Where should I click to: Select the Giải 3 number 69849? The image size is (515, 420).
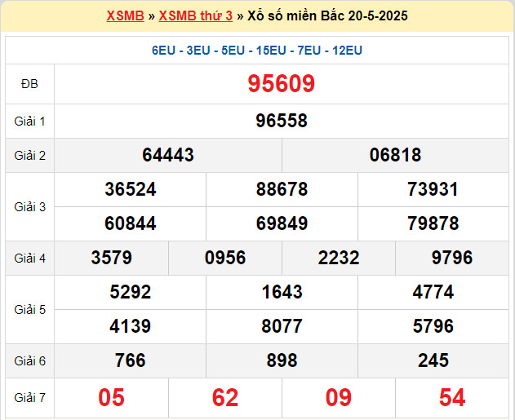coord(282,223)
